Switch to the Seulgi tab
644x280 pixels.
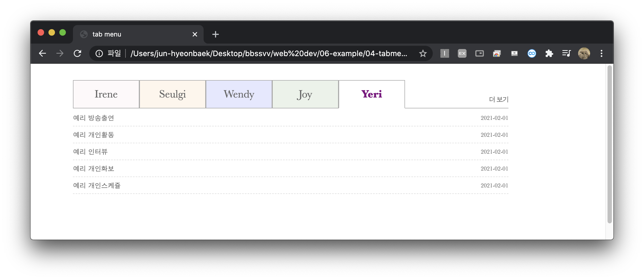pyautogui.click(x=173, y=94)
